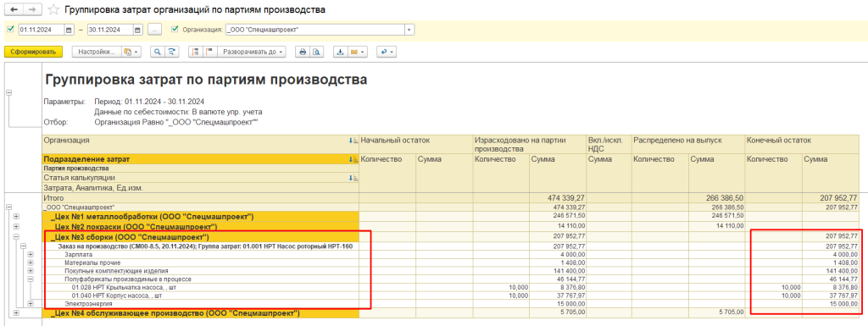Viewport: 868px width, 326px height.
Task: Select row 01.040 НРТ Корпус насоса
Action: point(117,296)
